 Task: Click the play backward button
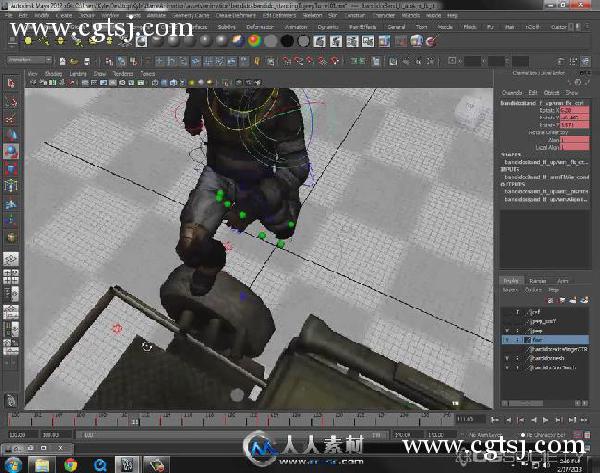point(534,420)
